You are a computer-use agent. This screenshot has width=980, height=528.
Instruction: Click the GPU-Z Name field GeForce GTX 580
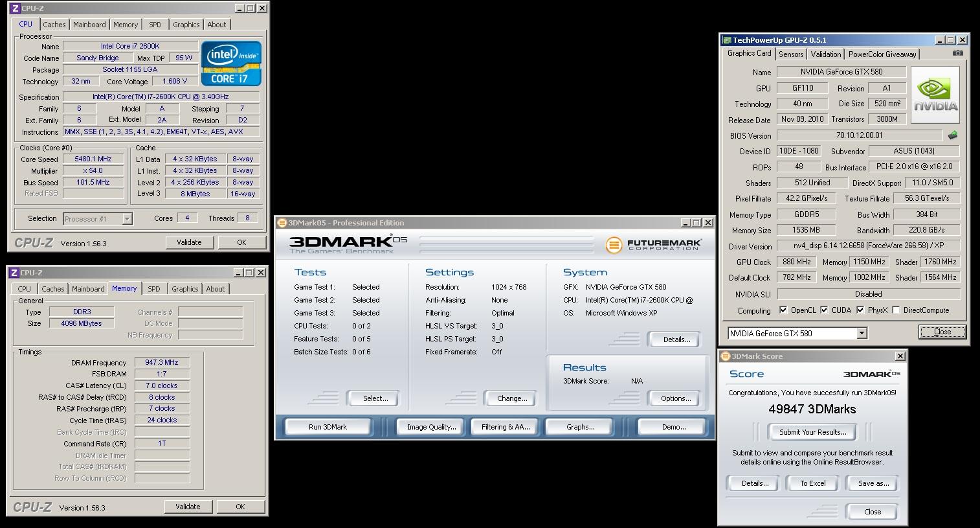[x=841, y=72]
